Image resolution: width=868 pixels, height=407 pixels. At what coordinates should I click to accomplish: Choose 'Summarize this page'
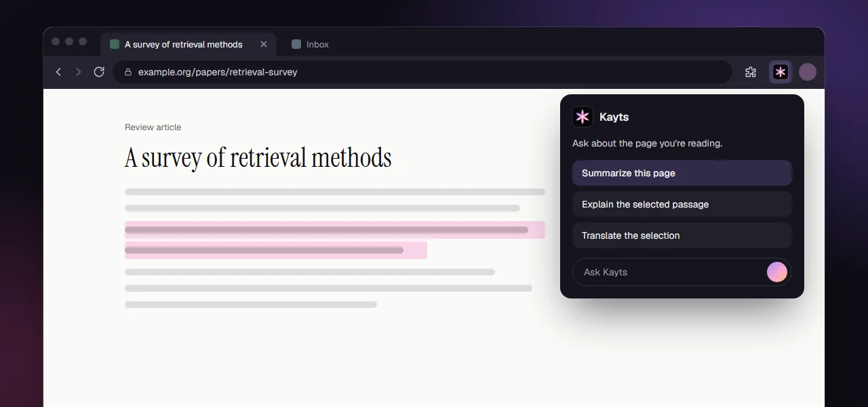point(682,173)
